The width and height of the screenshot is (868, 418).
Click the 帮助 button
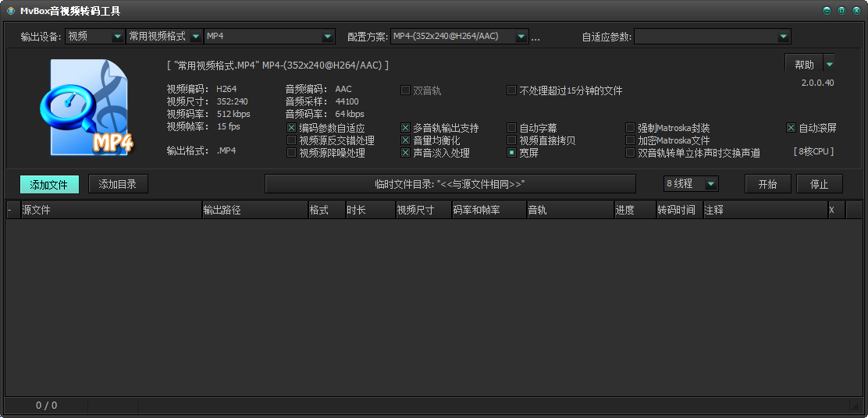[804, 64]
